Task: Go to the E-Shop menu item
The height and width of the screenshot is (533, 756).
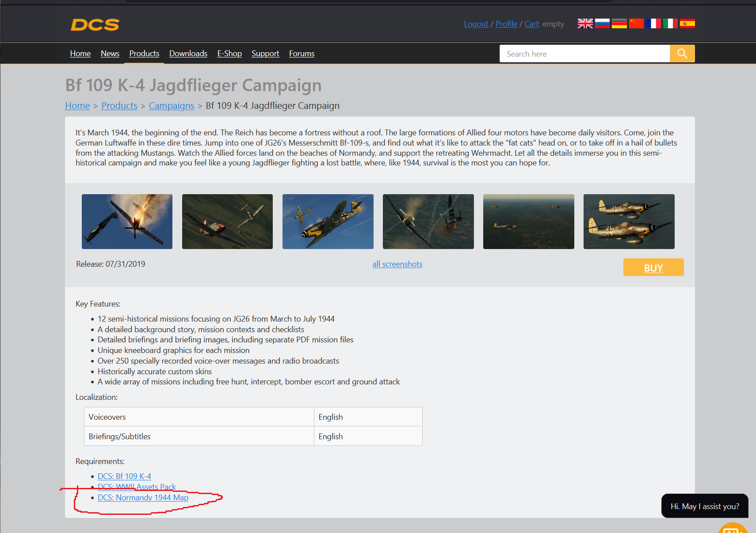Action: coord(229,54)
